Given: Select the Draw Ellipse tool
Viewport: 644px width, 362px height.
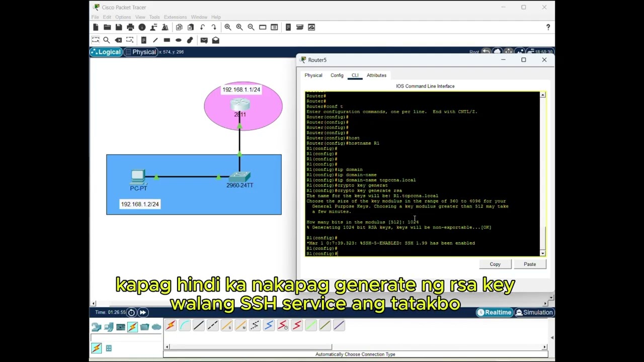Looking at the screenshot, I should [178, 40].
